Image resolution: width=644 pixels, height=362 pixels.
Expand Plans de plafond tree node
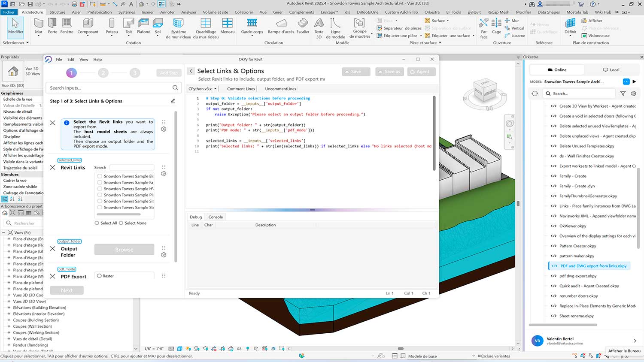click(x=9, y=283)
